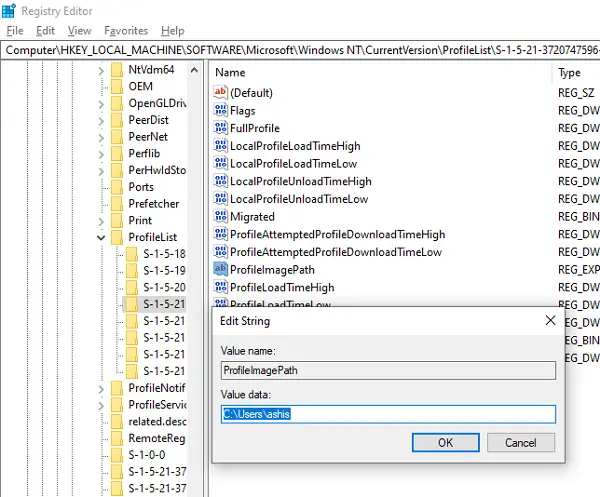Select the PeerDist tree item
The image size is (600, 497).
pyautogui.click(x=148, y=120)
